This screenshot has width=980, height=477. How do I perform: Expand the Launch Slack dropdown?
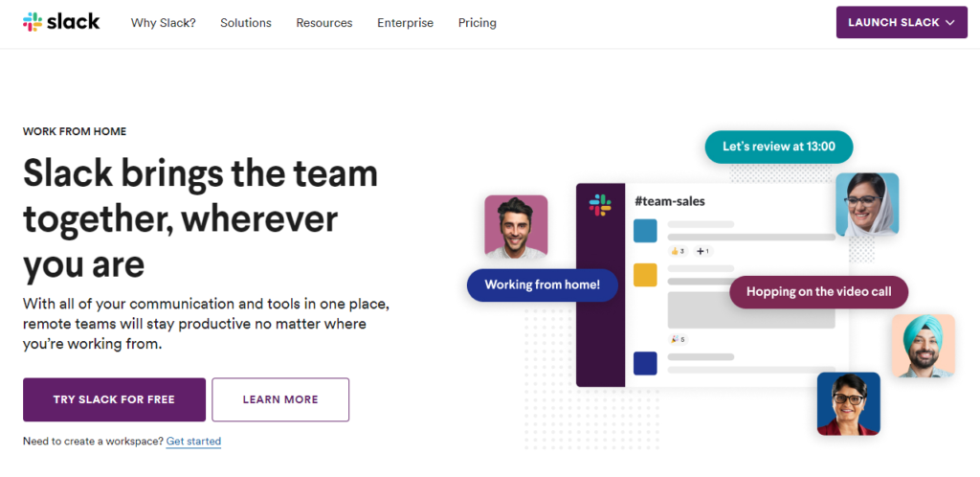click(902, 22)
